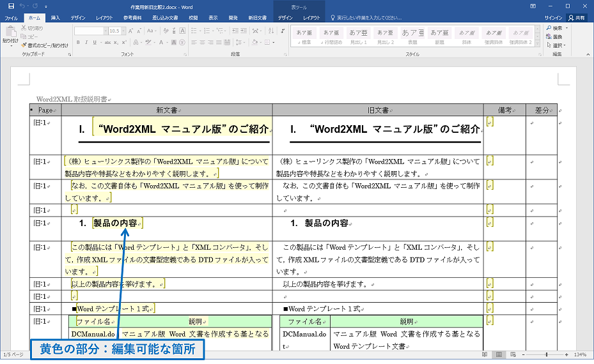This screenshot has height=364, width=594.
Task: Increase paragraph indent
Action: (244, 31)
